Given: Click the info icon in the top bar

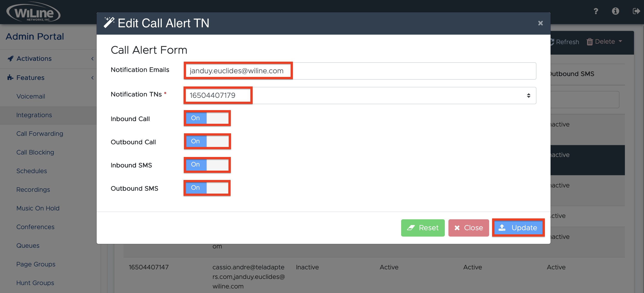Looking at the screenshot, I should 616,11.
